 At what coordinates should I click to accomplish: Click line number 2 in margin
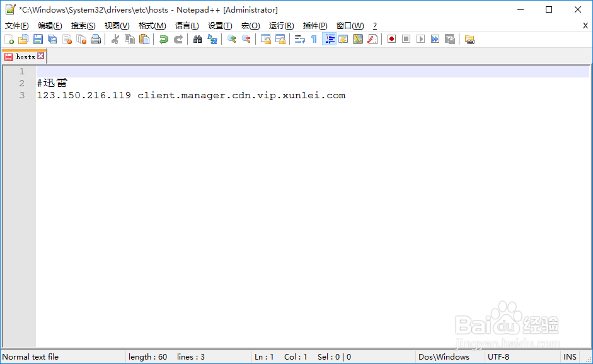[x=21, y=83]
